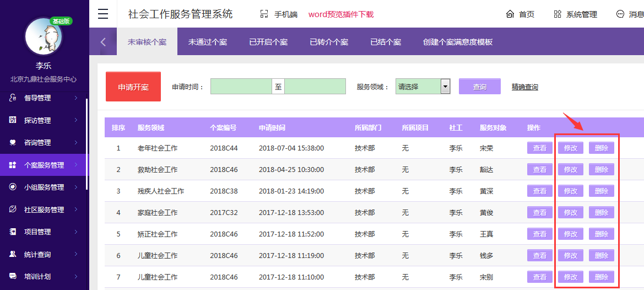The image size is (644, 290).
Task: Click the 首页 home icon
Action: (x=510, y=14)
